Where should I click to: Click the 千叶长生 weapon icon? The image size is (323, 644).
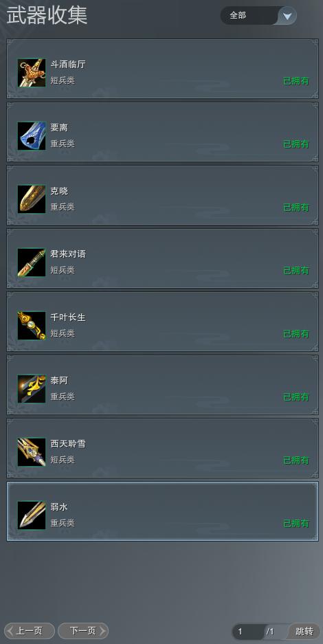(32, 326)
